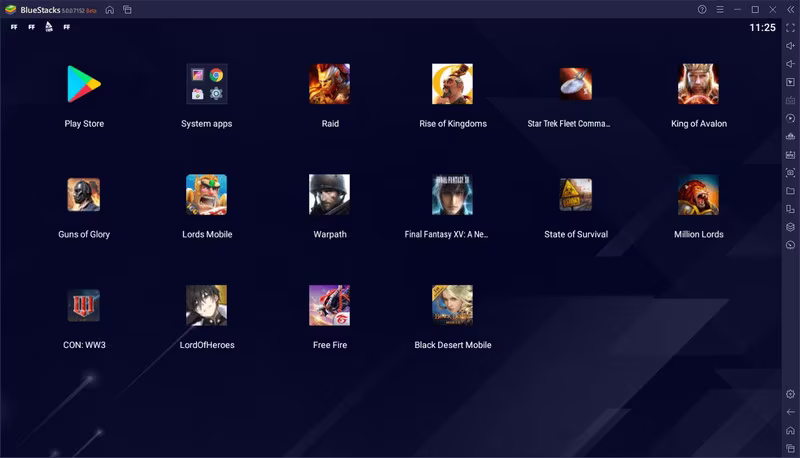Start King of Avalon
Screen dimensions: 800x458
[698, 84]
